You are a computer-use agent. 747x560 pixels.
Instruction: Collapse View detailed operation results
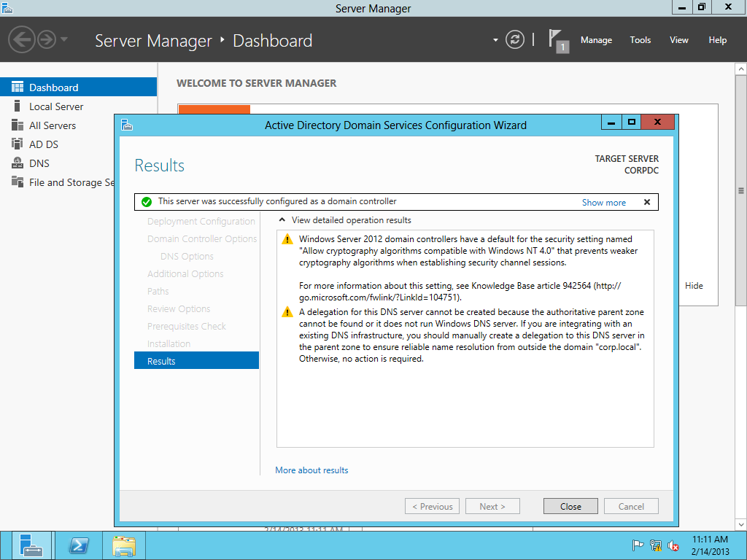tap(282, 220)
